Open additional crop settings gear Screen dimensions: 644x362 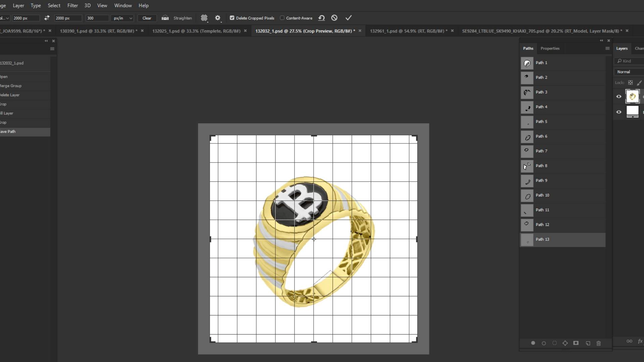click(x=218, y=18)
